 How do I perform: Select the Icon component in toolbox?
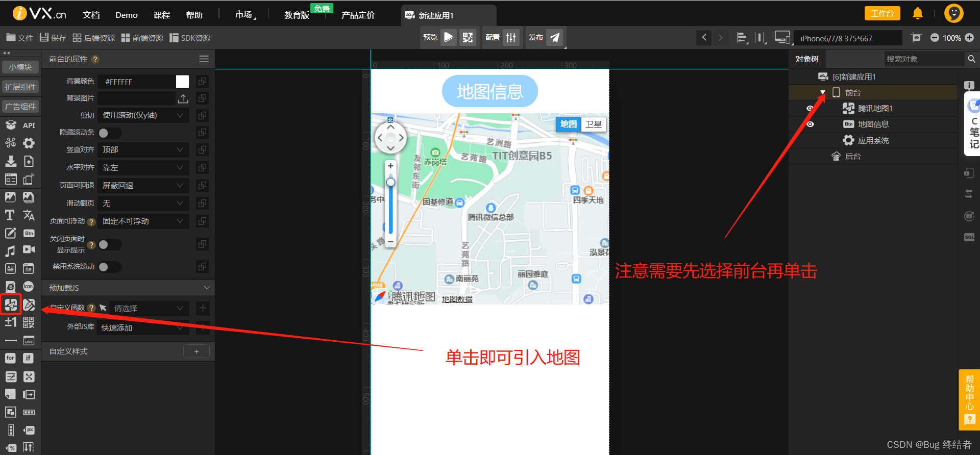click(x=29, y=287)
